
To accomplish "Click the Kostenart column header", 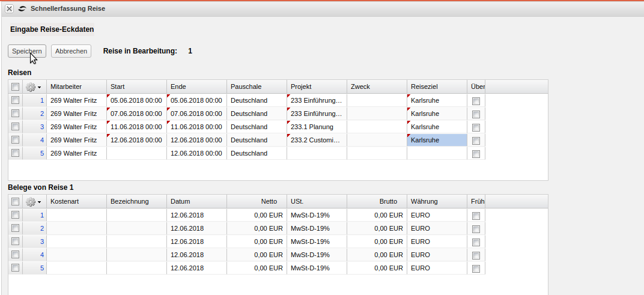I will coord(76,201).
